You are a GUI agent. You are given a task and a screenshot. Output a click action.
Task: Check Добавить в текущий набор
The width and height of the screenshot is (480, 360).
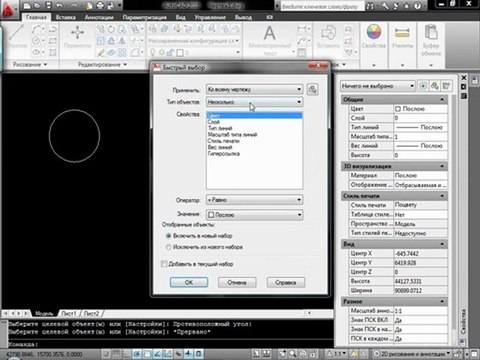point(197,264)
